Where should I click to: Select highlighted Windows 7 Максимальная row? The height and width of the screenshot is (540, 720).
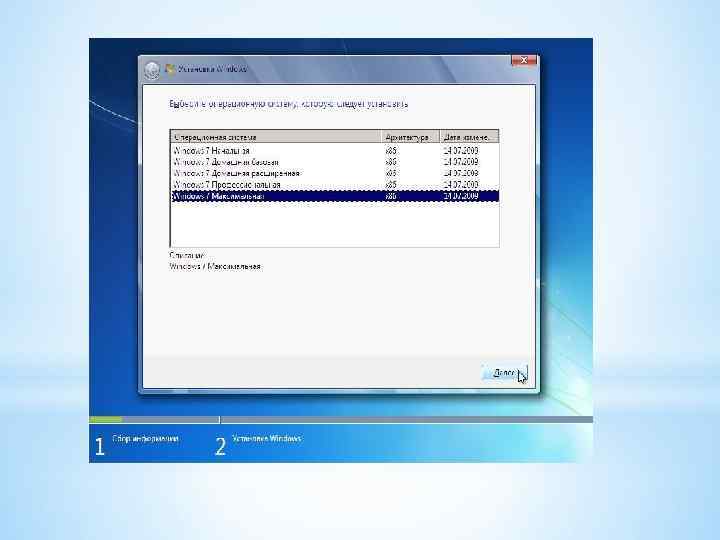tap(335, 196)
